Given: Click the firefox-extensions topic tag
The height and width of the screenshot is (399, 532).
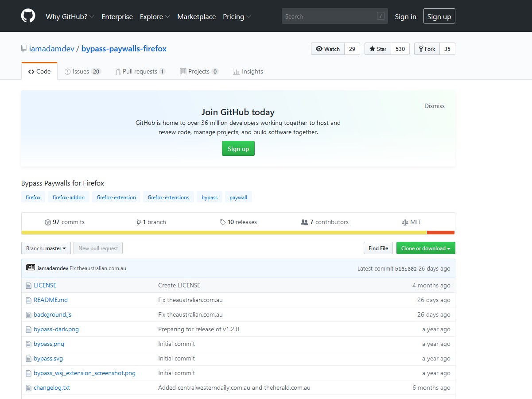Looking at the screenshot, I should (168, 197).
